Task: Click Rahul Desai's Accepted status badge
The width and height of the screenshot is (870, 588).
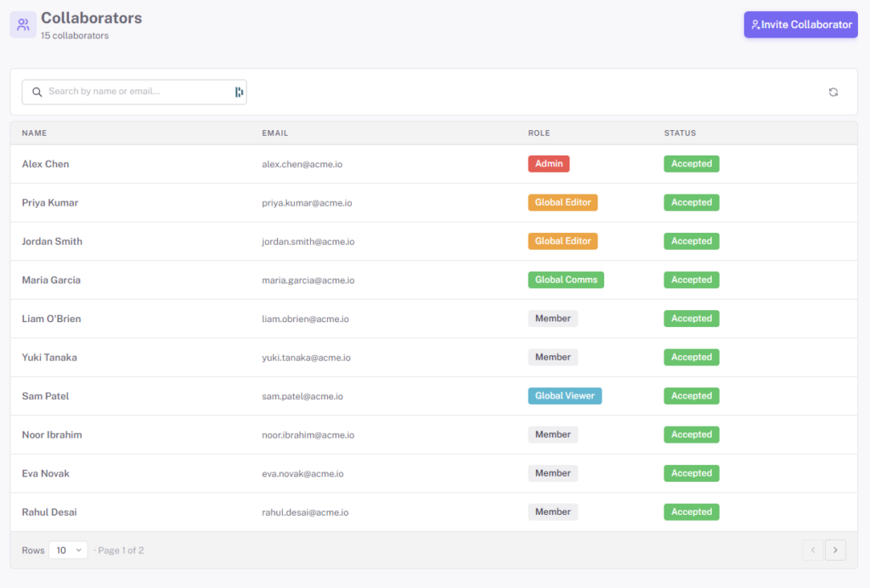Action: click(x=692, y=512)
